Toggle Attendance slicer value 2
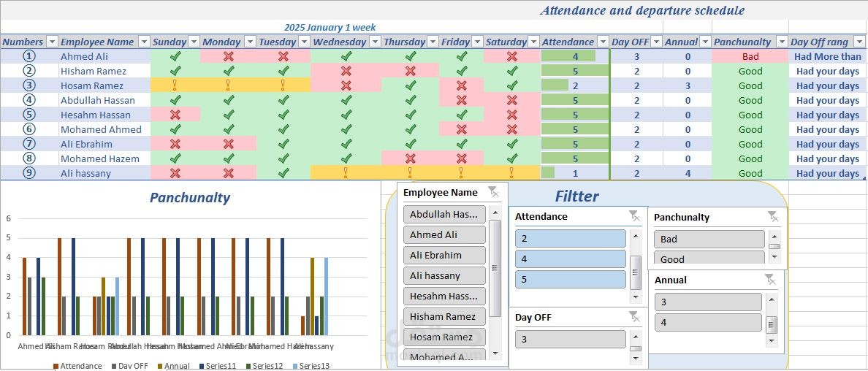868x371 pixels. click(x=570, y=239)
